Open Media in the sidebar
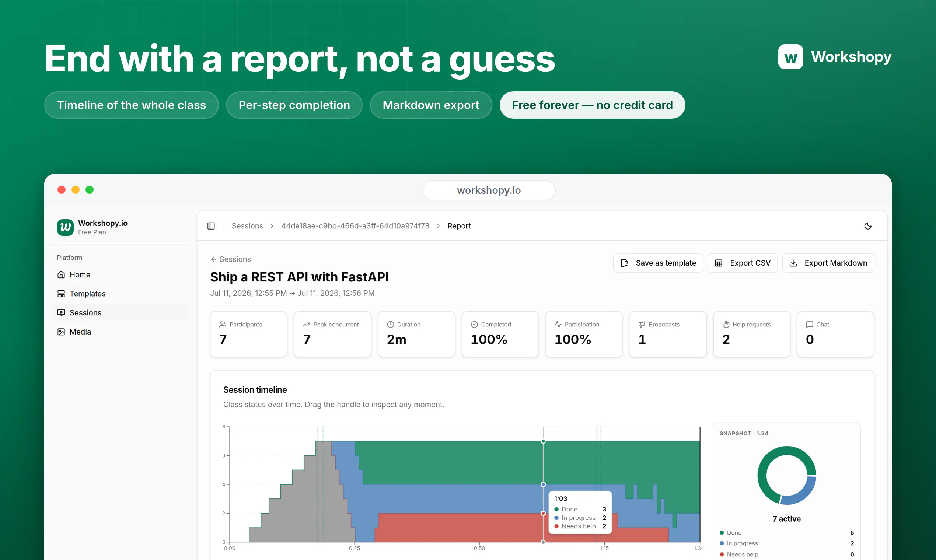The image size is (936, 560). tap(121, 332)
